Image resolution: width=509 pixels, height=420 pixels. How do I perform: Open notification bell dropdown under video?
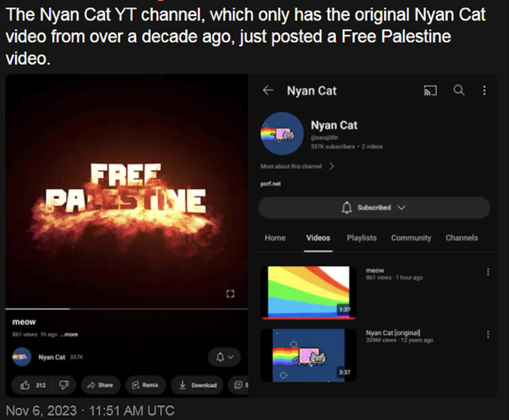[224, 357]
